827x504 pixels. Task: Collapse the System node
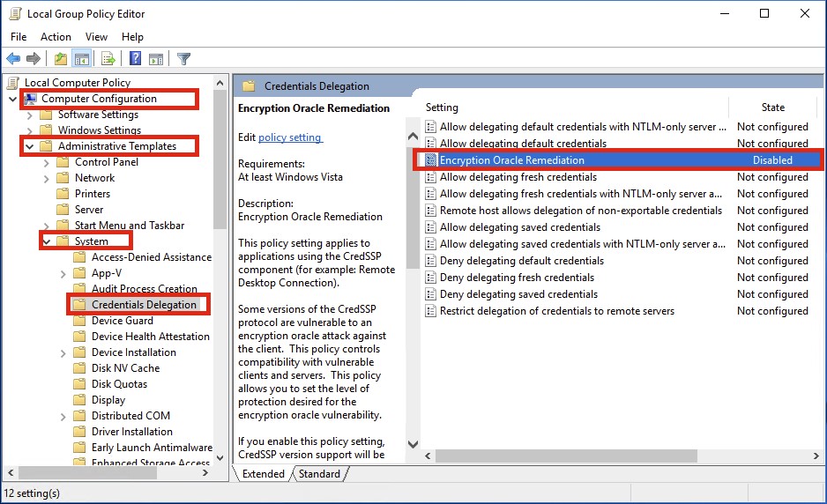(47, 241)
